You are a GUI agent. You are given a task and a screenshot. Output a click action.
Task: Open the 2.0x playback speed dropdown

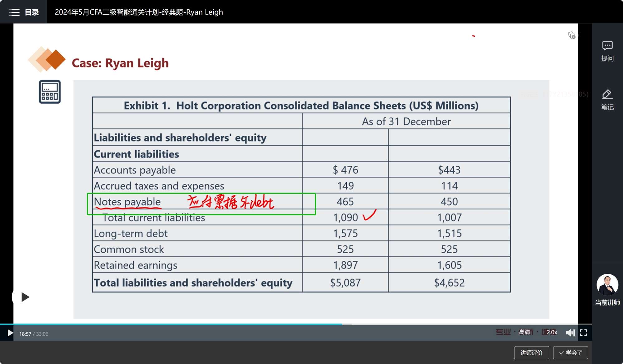(x=552, y=332)
